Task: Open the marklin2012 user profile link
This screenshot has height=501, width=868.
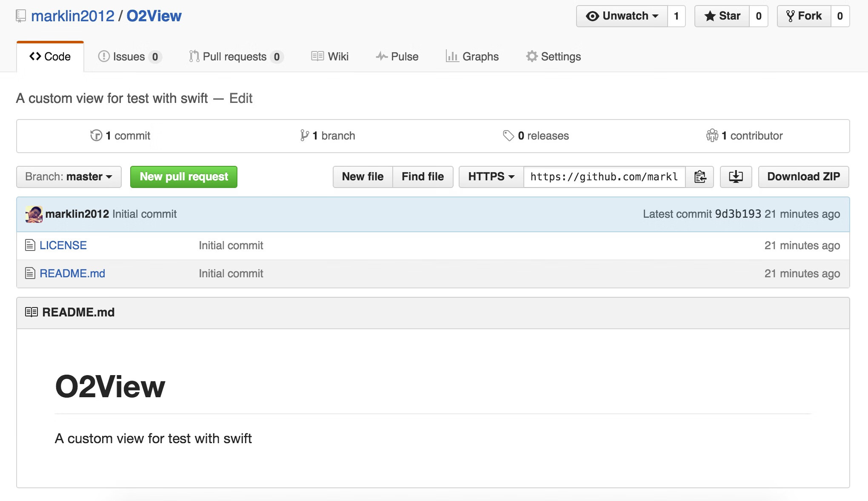Action: click(x=73, y=16)
